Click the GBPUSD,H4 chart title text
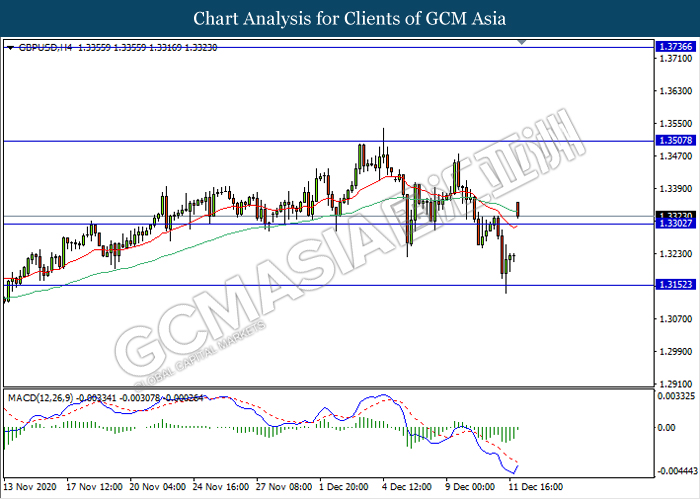 point(45,48)
